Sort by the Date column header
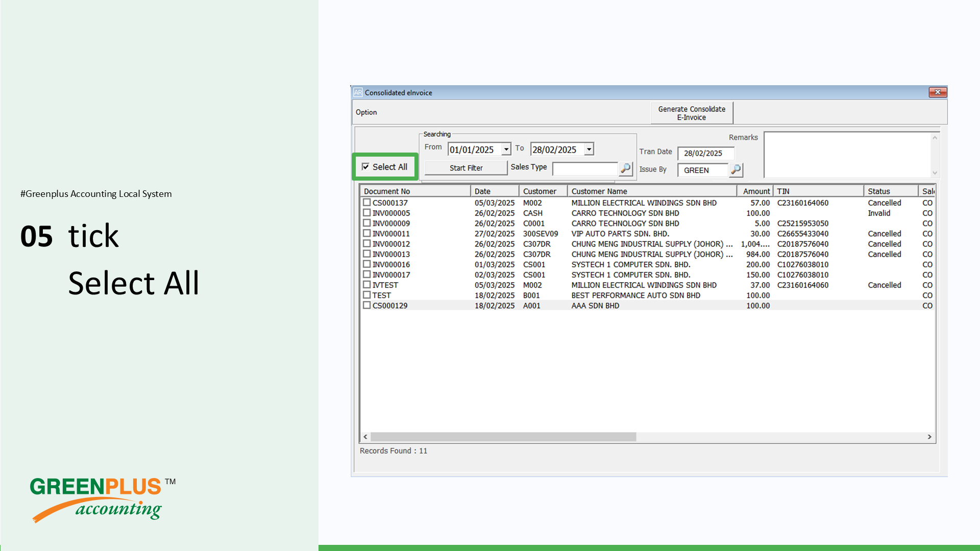This screenshot has height=551, width=980. (495, 191)
